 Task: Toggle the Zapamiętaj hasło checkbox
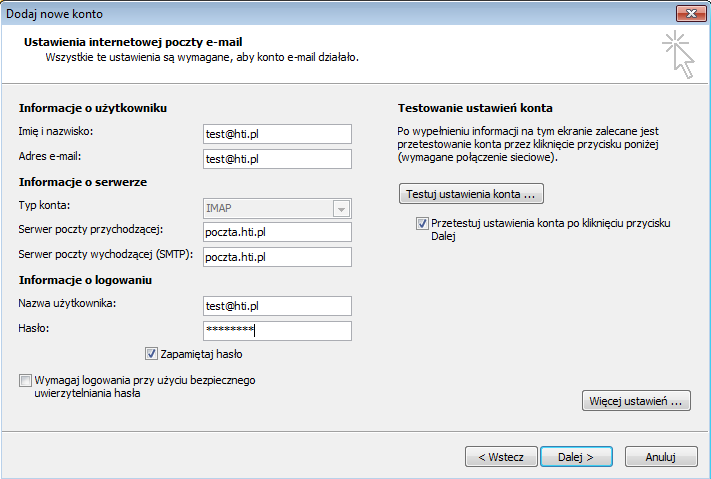coord(151,354)
